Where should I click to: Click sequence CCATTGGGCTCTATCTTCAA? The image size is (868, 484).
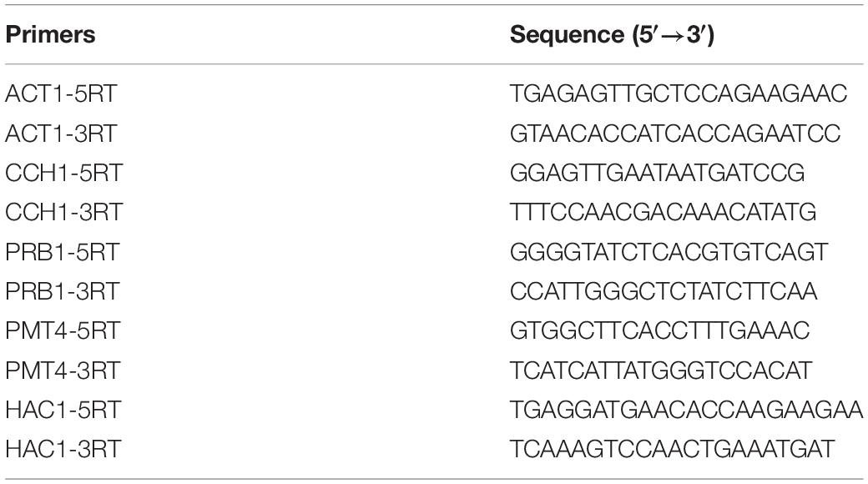click(664, 291)
